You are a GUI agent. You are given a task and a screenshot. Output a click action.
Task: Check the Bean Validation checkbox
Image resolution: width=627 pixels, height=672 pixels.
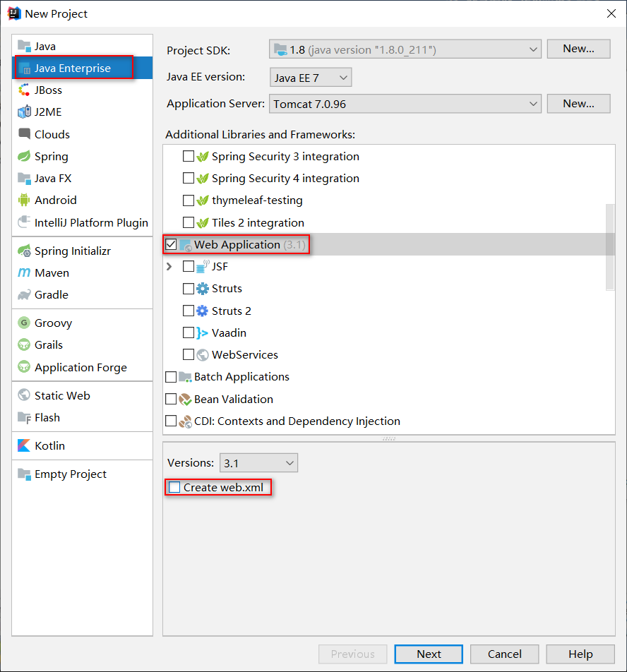pyautogui.click(x=171, y=399)
